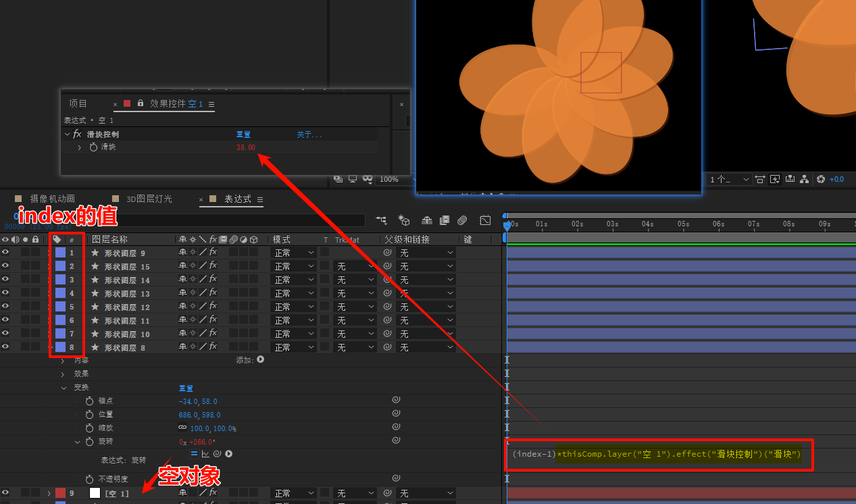The height and width of the screenshot is (504, 856).
Task: Open the composition mini-flowchart icon
Action: 382,220
